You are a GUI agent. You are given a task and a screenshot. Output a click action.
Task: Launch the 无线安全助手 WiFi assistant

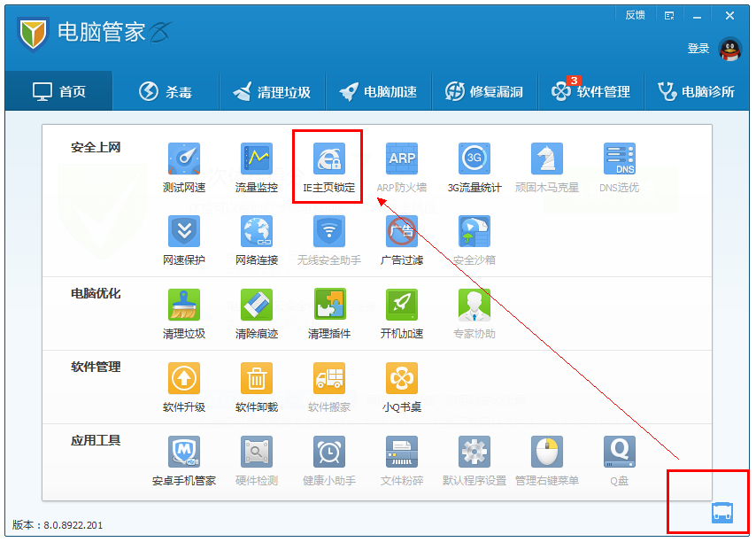pos(328,240)
